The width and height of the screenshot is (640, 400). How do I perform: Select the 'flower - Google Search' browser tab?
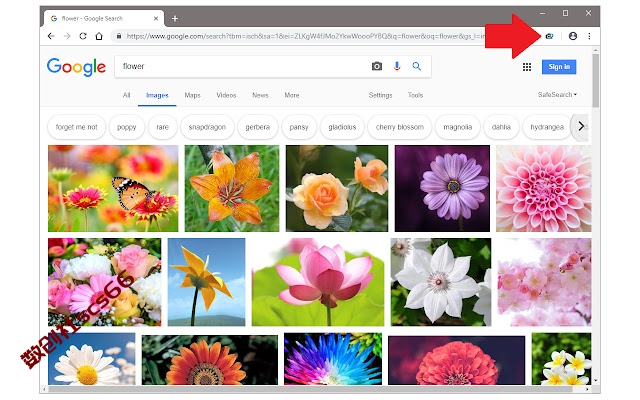click(x=104, y=18)
